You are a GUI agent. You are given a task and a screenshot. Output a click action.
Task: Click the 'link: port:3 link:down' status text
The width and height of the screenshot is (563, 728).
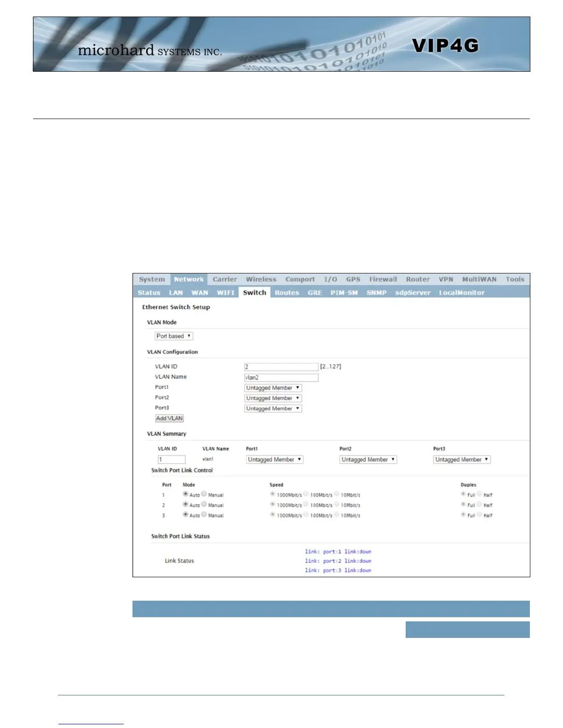coord(338,570)
